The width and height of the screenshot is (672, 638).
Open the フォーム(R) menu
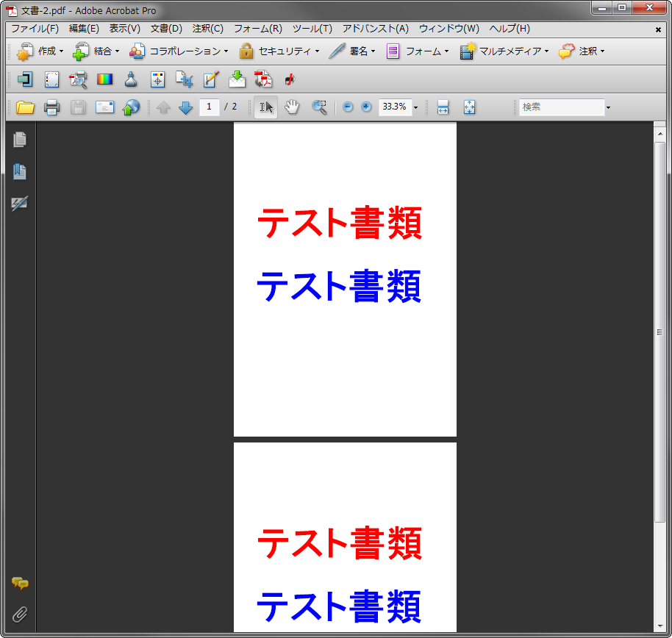coord(258,29)
